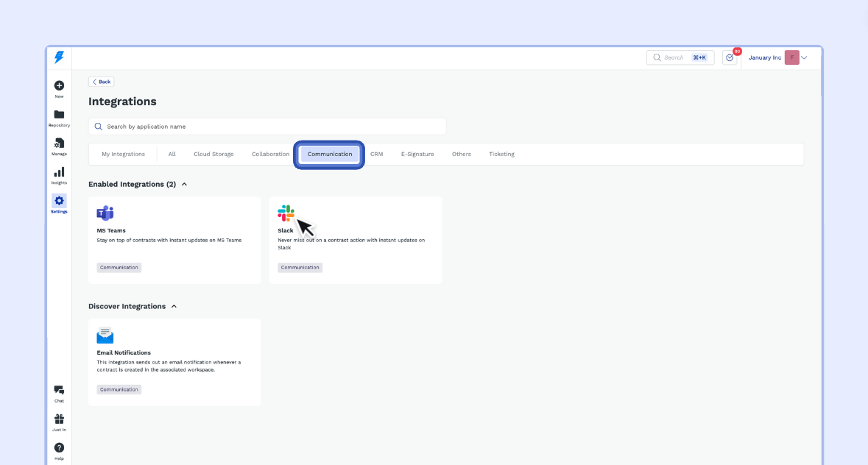Click the MS Teams logo icon

(x=105, y=213)
